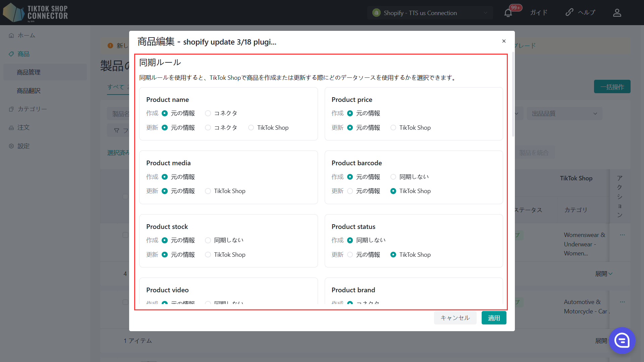
Task: Select 元の情報 for Product price creation
Action: [350, 113]
